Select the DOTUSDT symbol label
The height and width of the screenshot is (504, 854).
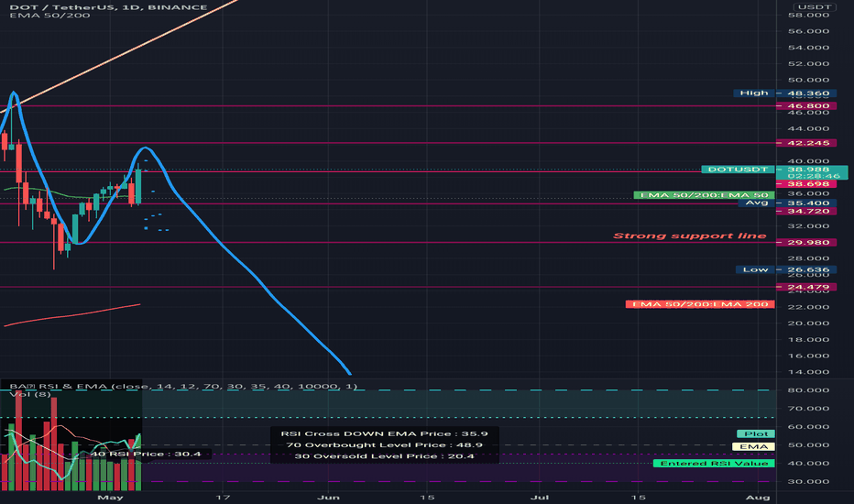(738, 170)
